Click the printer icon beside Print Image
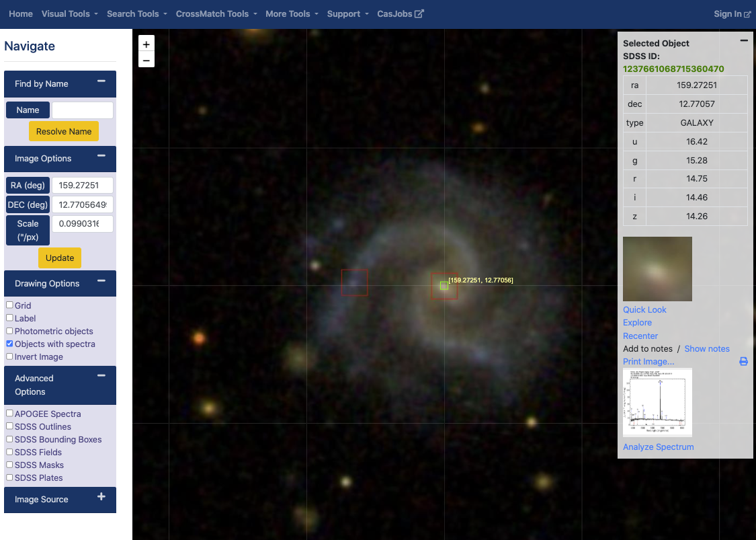756x540 pixels. click(743, 361)
